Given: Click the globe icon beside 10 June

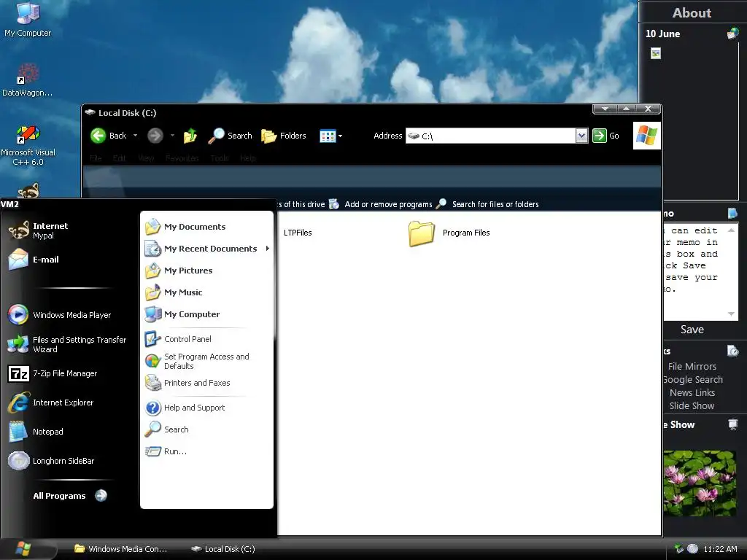Looking at the screenshot, I should [732, 34].
